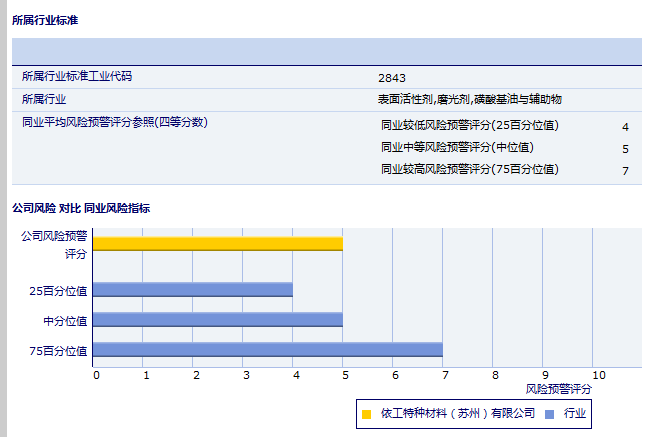
Task: Click 同业较低风险预警评分(25百分位值) text
Action: pos(469,126)
